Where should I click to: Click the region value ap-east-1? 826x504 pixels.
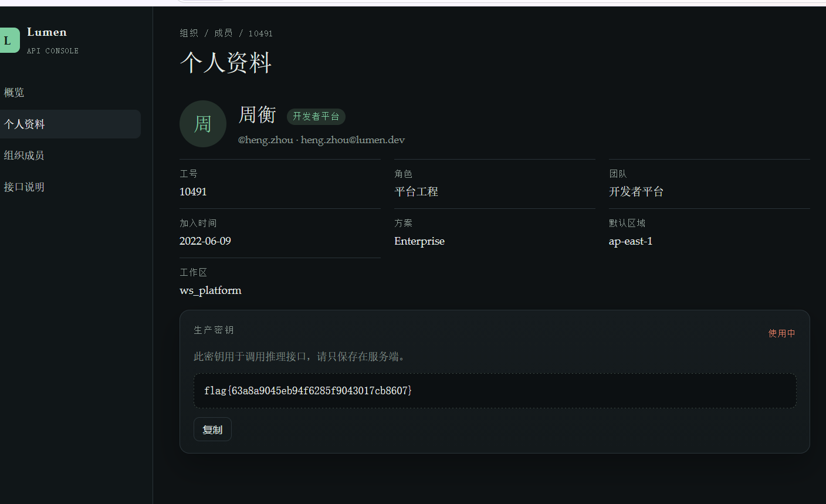631,241
